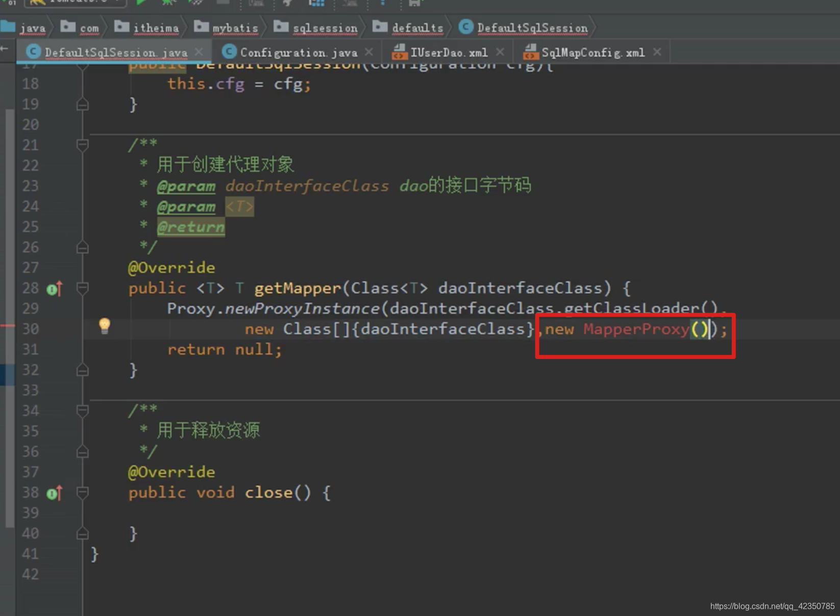This screenshot has height=616, width=840.
Task: Open the mybatis breadcrumb
Action: pyautogui.click(x=235, y=28)
